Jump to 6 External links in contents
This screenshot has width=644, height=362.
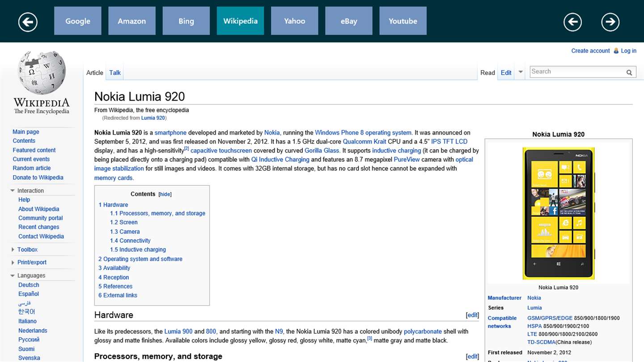coord(118,295)
